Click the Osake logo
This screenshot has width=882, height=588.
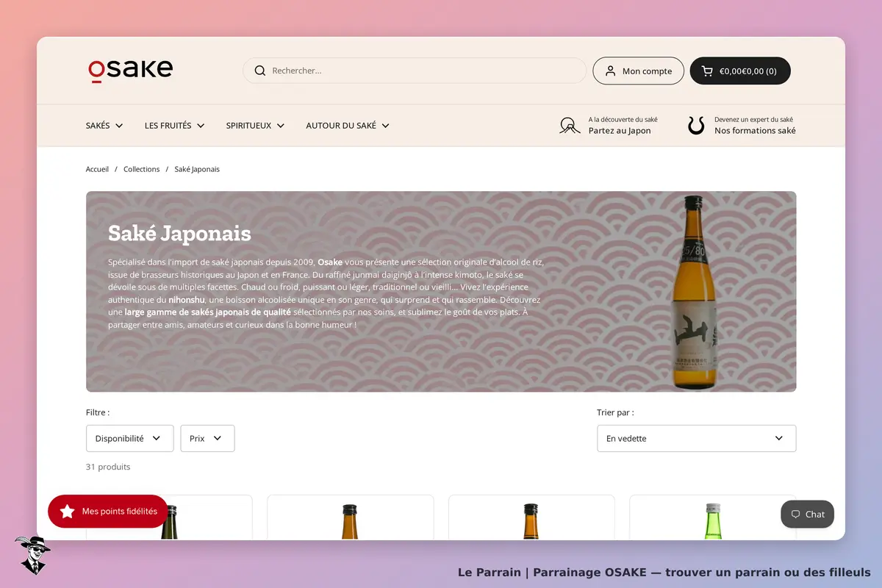click(130, 70)
